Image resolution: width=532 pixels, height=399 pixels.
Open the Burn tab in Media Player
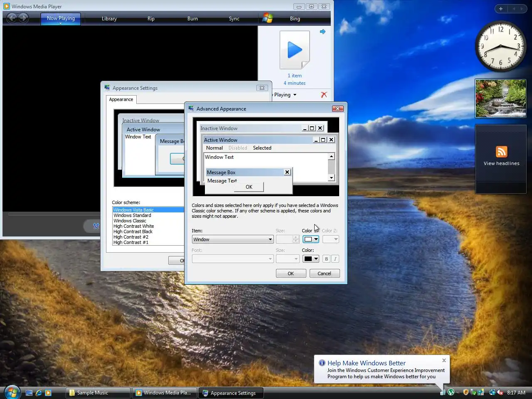[x=192, y=19]
